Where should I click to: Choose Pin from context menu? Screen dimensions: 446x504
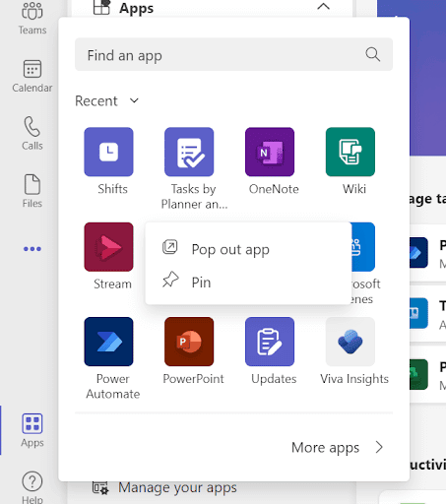point(248,282)
